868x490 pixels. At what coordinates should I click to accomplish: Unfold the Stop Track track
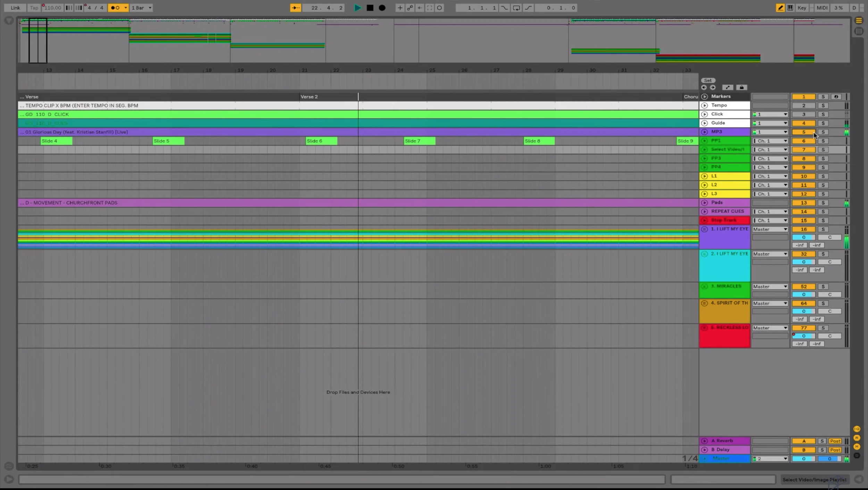pyautogui.click(x=704, y=220)
